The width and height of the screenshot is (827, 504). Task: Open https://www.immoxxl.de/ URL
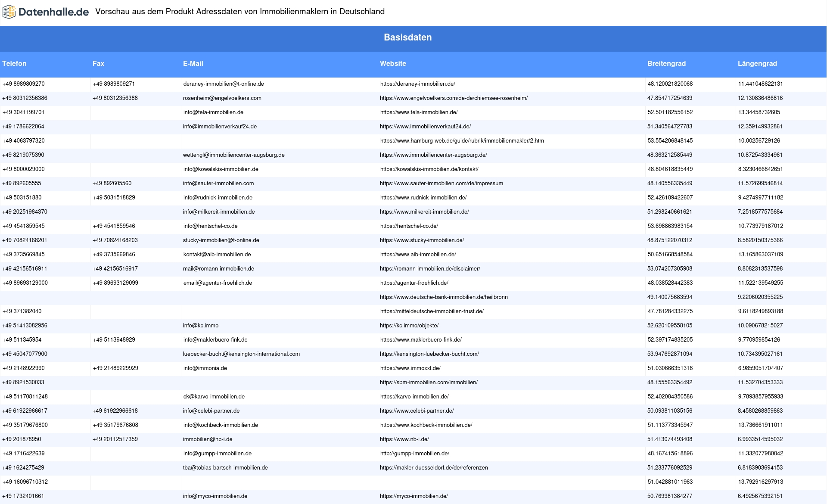pyautogui.click(x=410, y=368)
